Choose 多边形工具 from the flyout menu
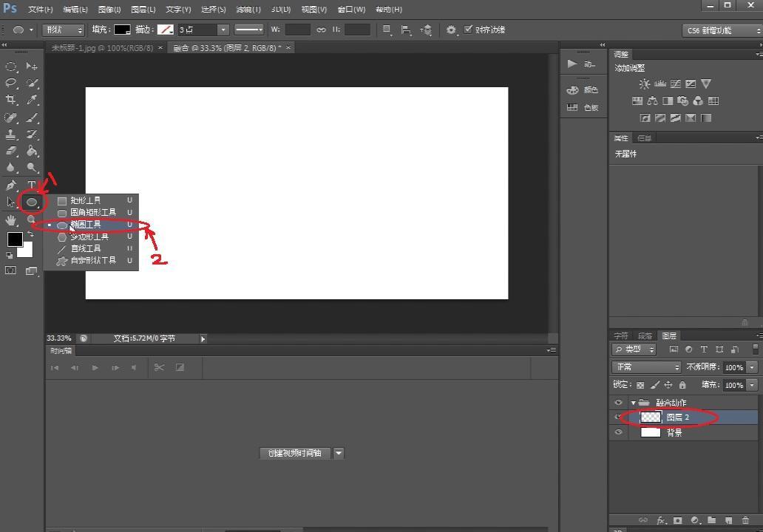 (x=90, y=236)
